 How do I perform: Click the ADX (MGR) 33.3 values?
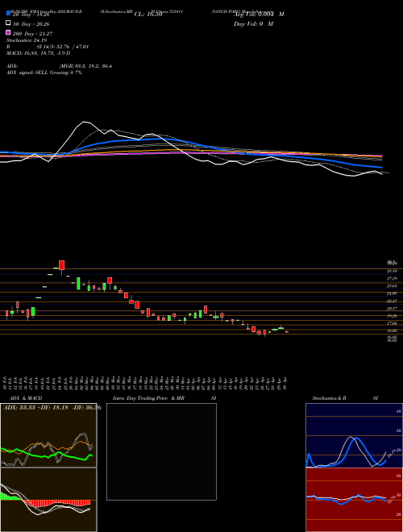60,66
